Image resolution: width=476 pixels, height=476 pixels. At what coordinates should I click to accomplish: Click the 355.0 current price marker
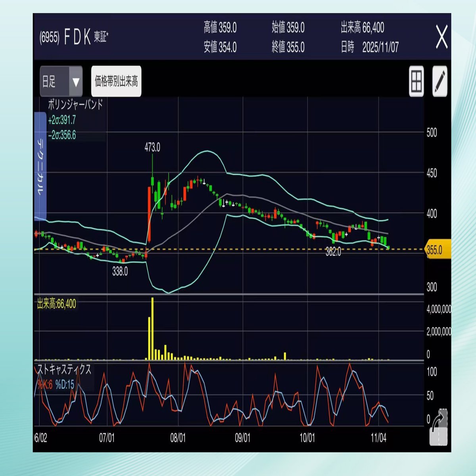(438, 250)
